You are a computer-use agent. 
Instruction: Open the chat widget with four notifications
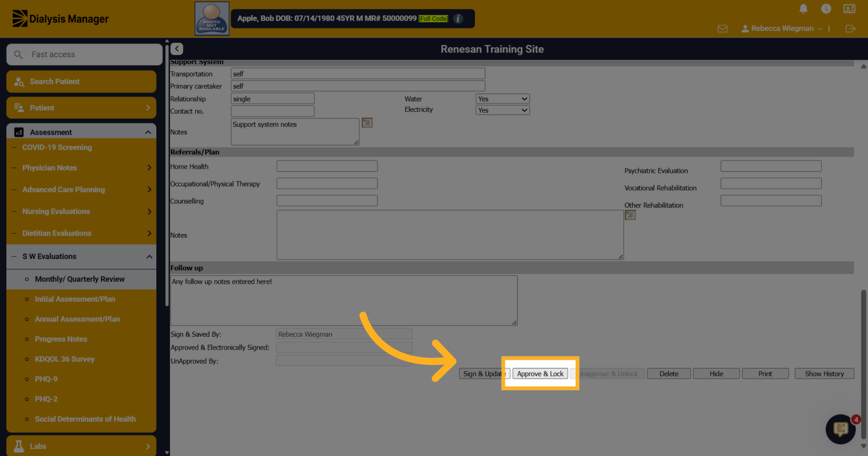[x=841, y=429]
